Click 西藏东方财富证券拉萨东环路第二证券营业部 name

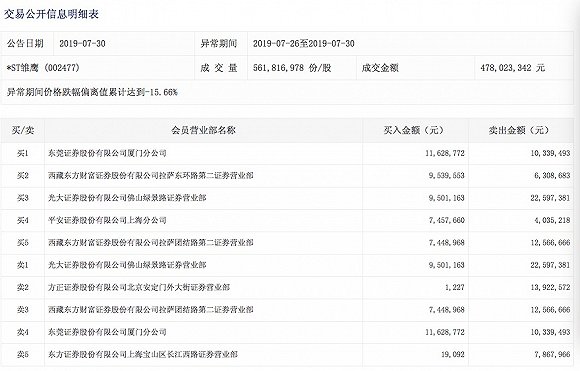pyautogui.click(x=151, y=175)
